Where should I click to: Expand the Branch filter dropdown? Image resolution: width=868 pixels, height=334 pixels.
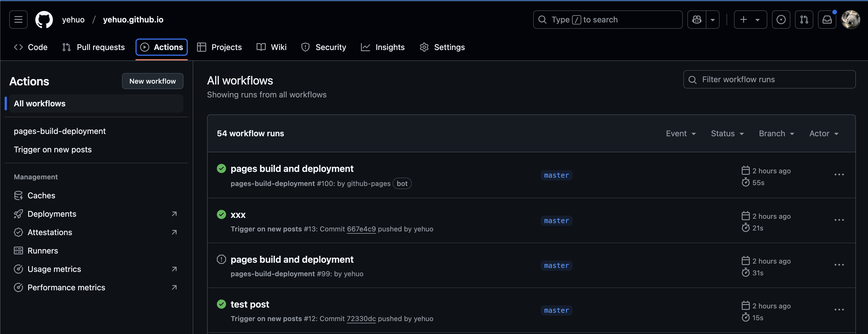tap(776, 134)
